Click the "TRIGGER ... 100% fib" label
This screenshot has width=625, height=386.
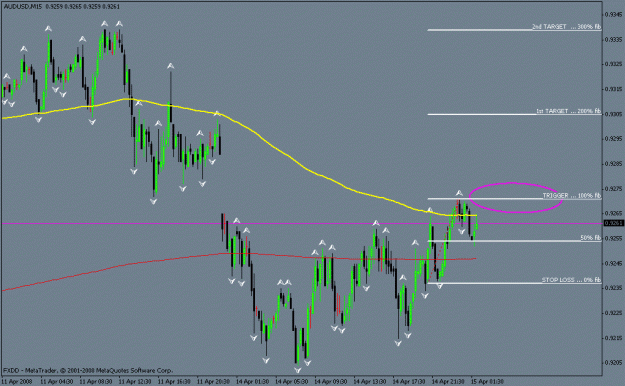coord(572,196)
